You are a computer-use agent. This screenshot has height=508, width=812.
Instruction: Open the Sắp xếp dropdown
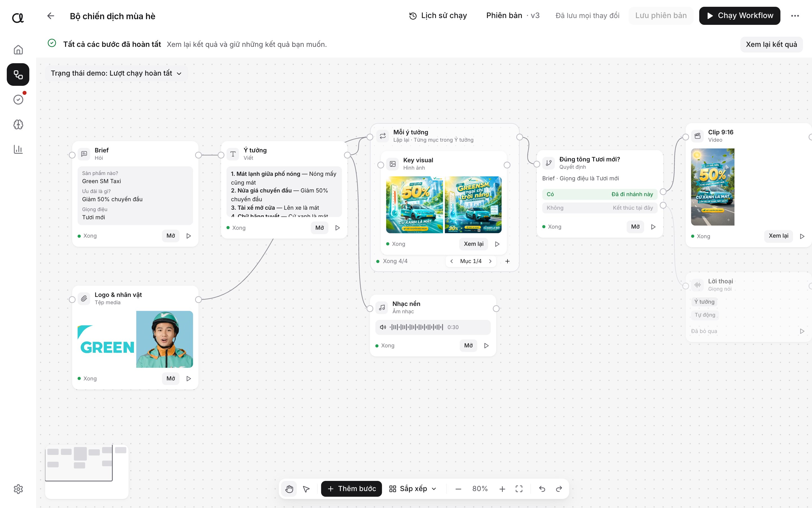[x=413, y=489]
